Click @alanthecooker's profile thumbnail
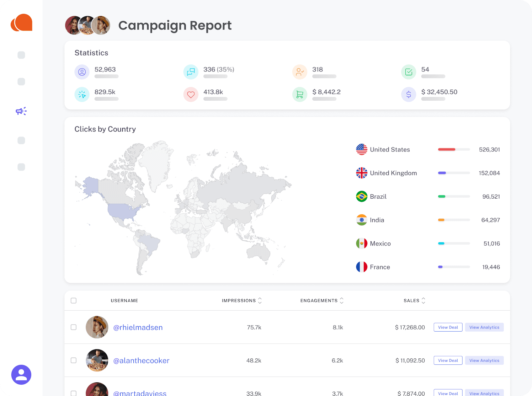 pos(97,360)
